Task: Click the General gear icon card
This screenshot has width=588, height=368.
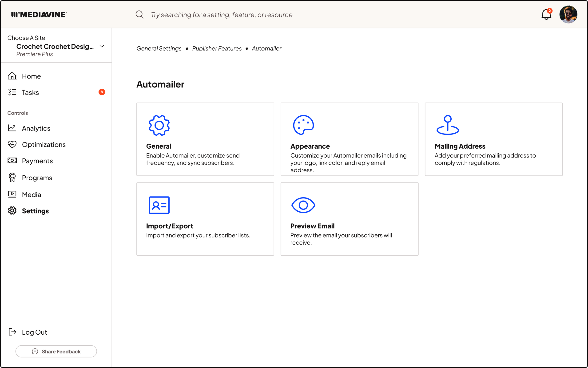Action: pyautogui.click(x=159, y=125)
